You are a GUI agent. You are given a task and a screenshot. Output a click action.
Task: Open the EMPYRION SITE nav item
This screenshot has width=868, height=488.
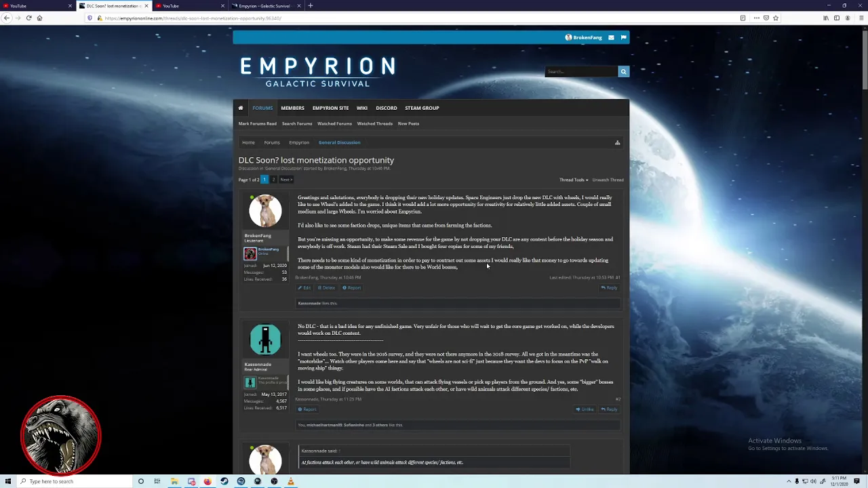(x=330, y=108)
